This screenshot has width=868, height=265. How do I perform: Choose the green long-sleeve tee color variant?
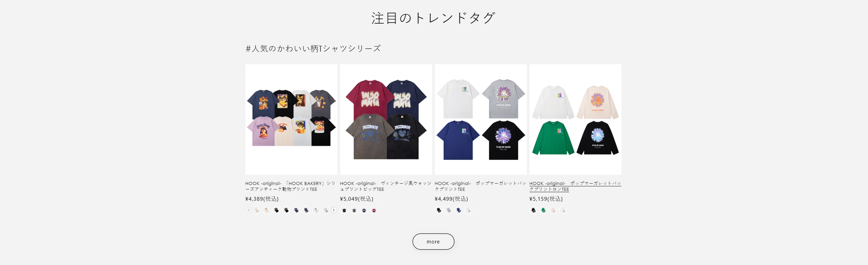pyautogui.click(x=543, y=210)
